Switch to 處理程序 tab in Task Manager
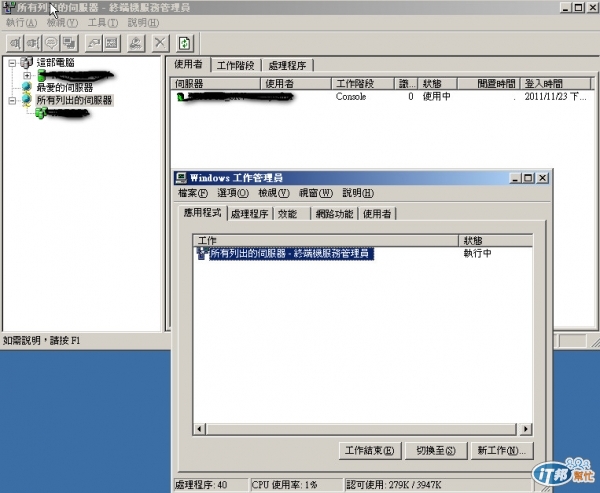This screenshot has width=600, height=493. point(249,214)
